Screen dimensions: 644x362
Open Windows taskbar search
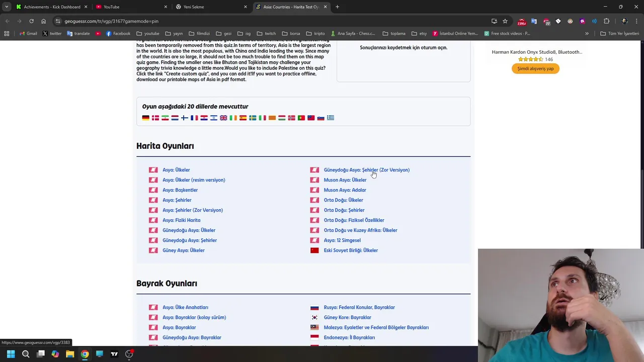[x=26, y=354]
